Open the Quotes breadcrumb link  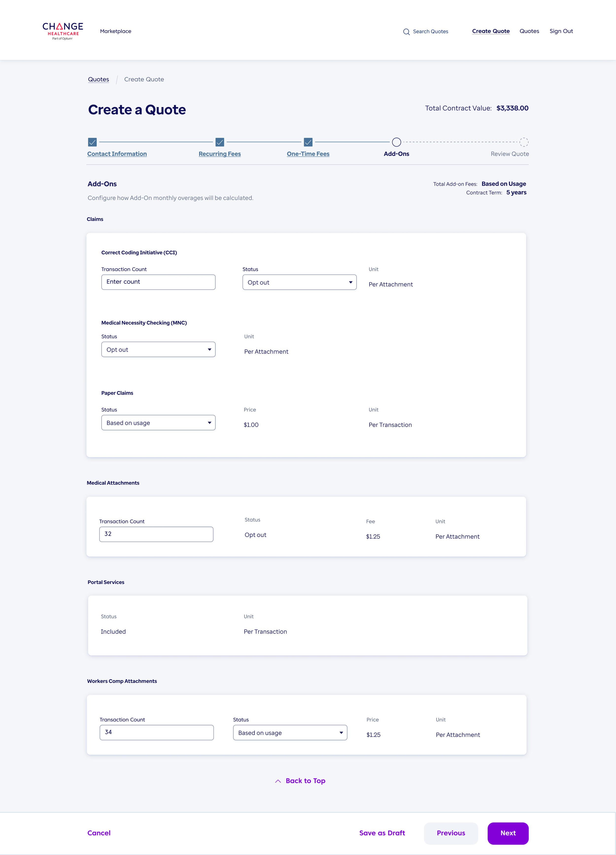[x=98, y=79]
